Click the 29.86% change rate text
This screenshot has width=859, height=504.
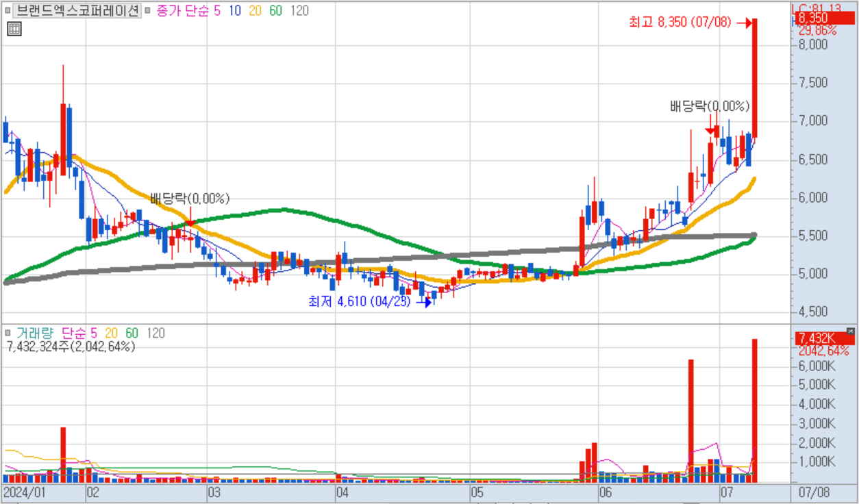pyautogui.click(x=817, y=31)
